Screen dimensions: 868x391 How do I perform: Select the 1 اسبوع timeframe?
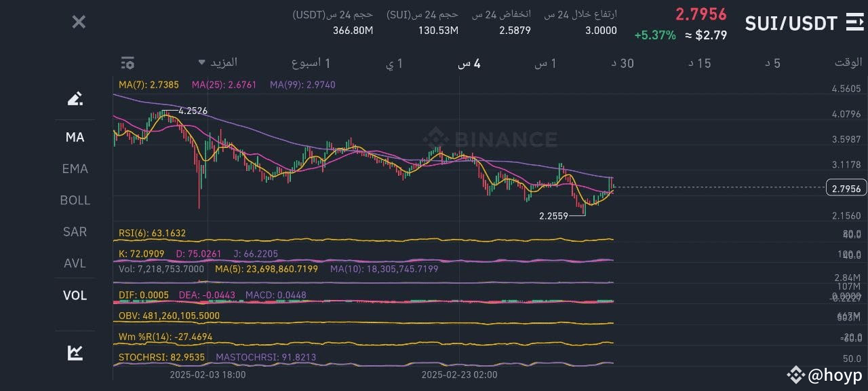(x=311, y=63)
